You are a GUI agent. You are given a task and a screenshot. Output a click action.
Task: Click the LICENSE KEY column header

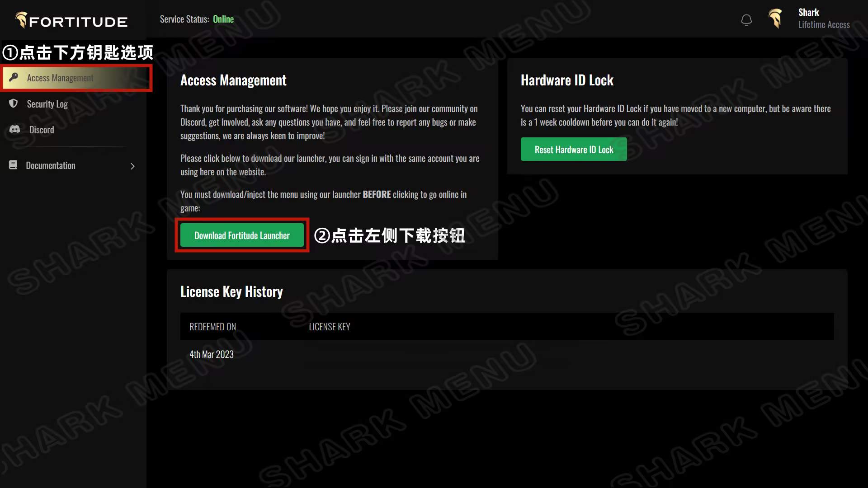[x=329, y=327]
